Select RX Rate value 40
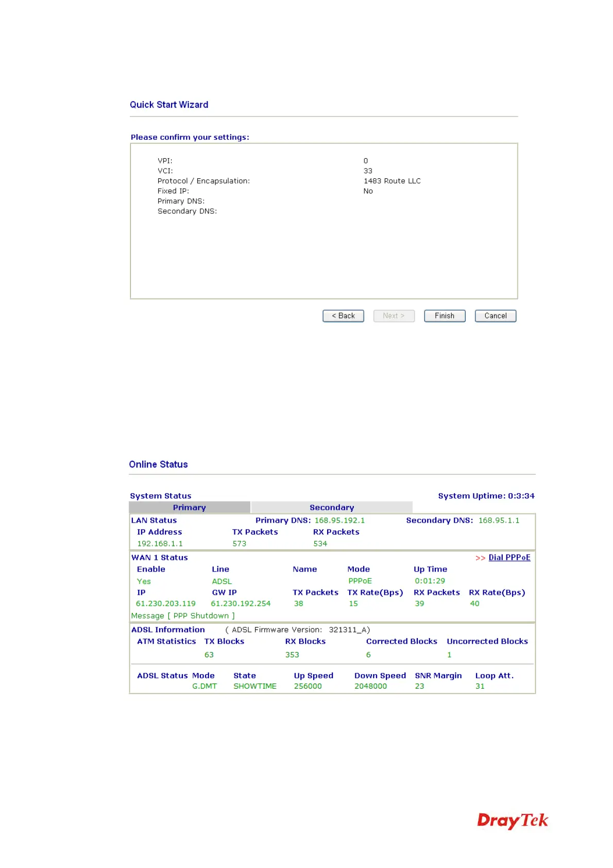The width and height of the screenshot is (613, 868). pos(474,604)
